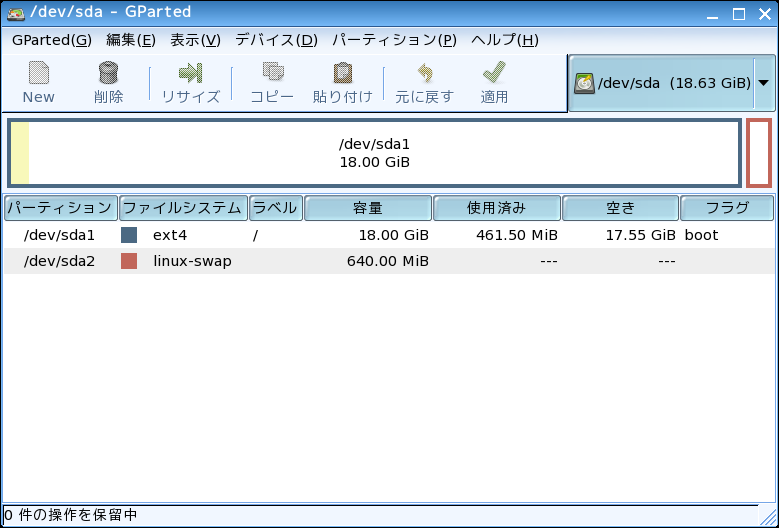
Task: Click the コピー copy icon
Action: (273, 73)
